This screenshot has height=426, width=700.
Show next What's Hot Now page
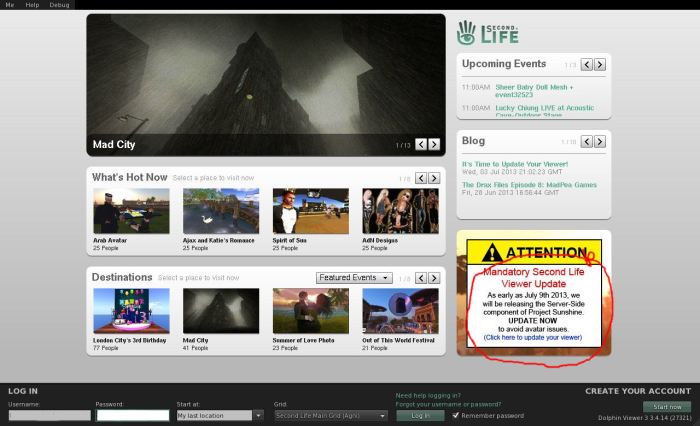click(x=434, y=178)
